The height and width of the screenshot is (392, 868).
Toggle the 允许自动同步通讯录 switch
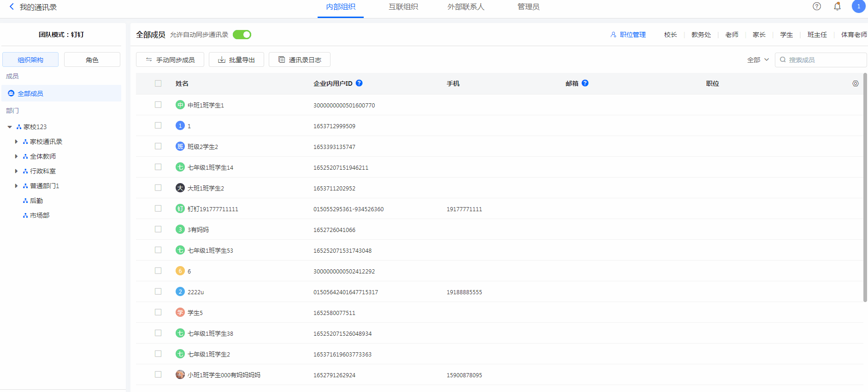[x=242, y=35]
